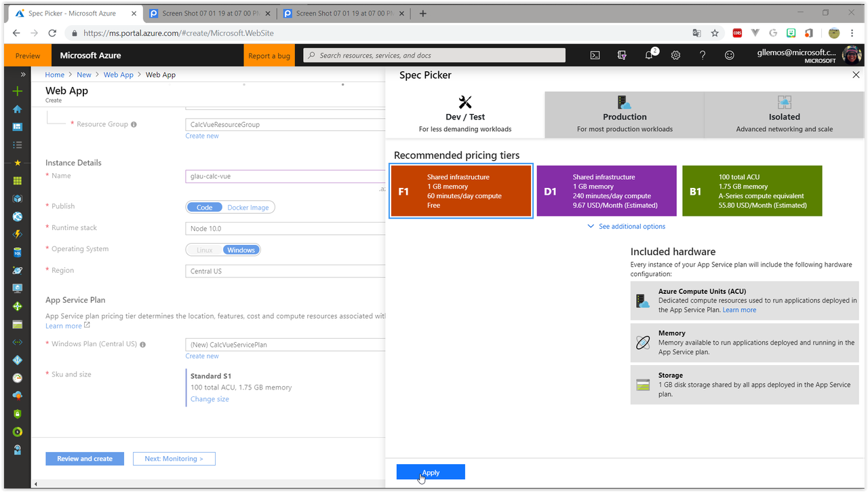Open Monitor gauge icon in sidebar
The width and height of the screenshot is (868, 492).
(x=18, y=378)
